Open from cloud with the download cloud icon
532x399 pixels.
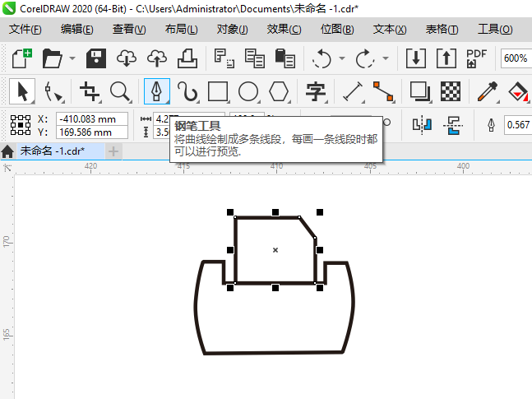point(126,58)
